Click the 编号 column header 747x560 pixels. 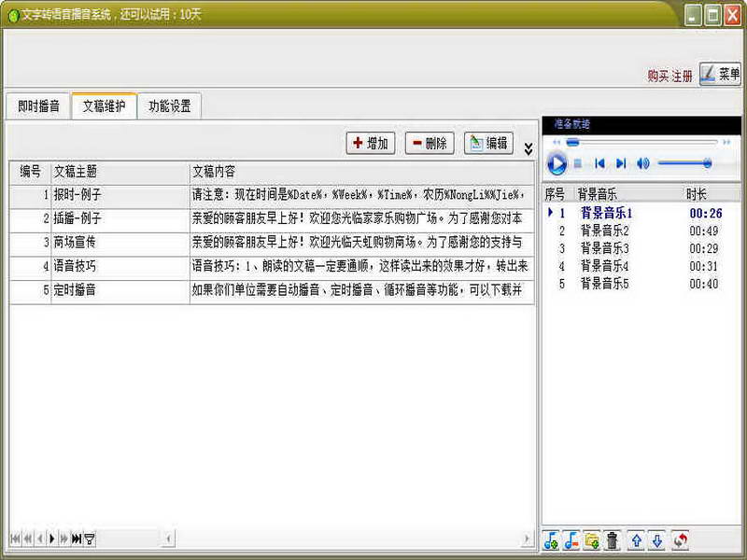[x=30, y=172]
